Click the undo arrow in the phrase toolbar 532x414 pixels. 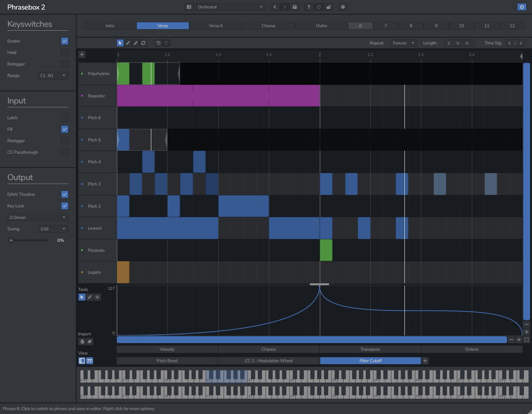coord(158,43)
